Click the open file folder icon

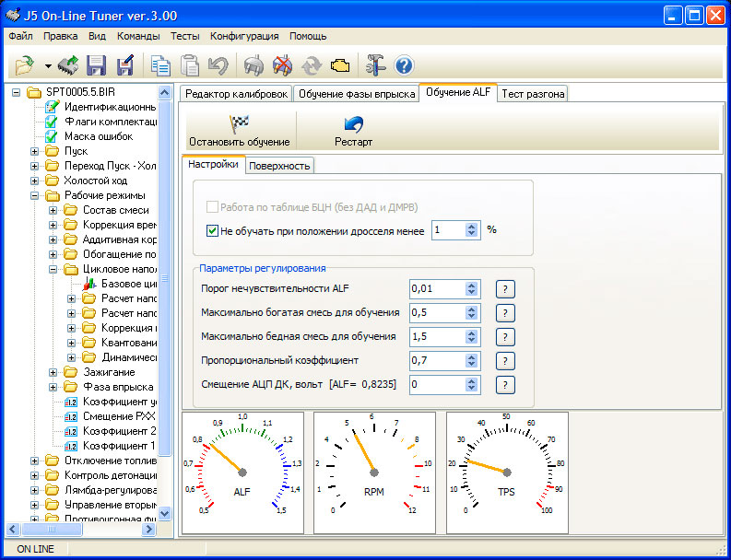pos(24,65)
